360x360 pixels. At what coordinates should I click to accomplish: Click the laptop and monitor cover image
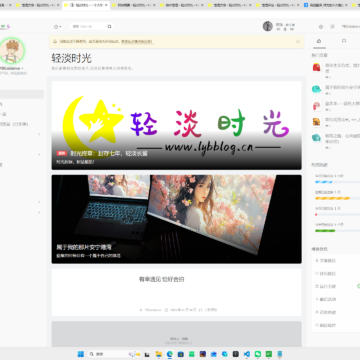[x=176, y=219]
